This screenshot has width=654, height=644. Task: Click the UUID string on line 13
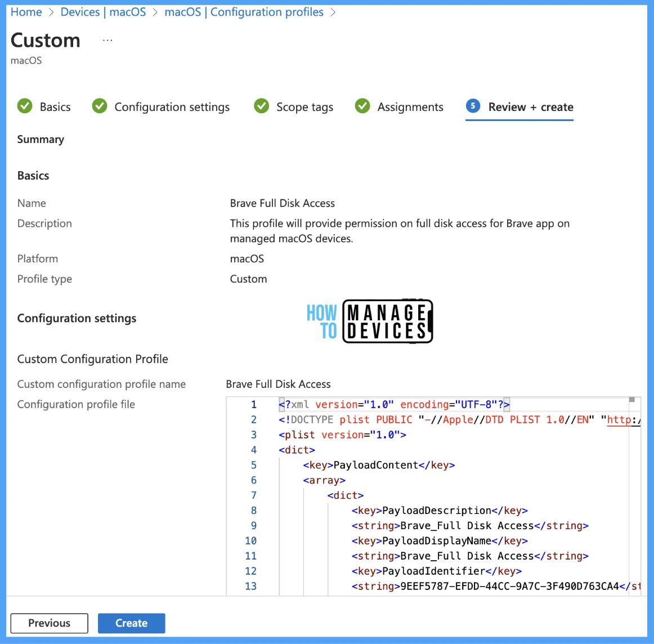coord(509,587)
